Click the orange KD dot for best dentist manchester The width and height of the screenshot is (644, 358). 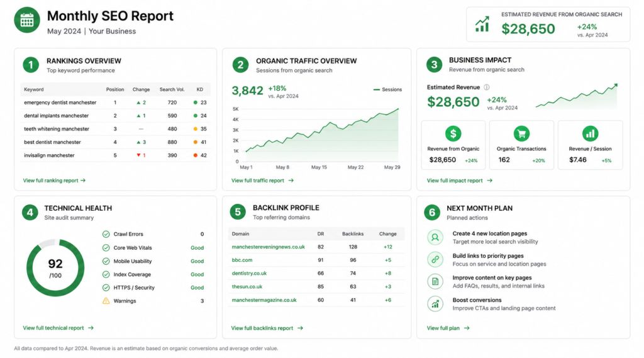click(x=196, y=142)
